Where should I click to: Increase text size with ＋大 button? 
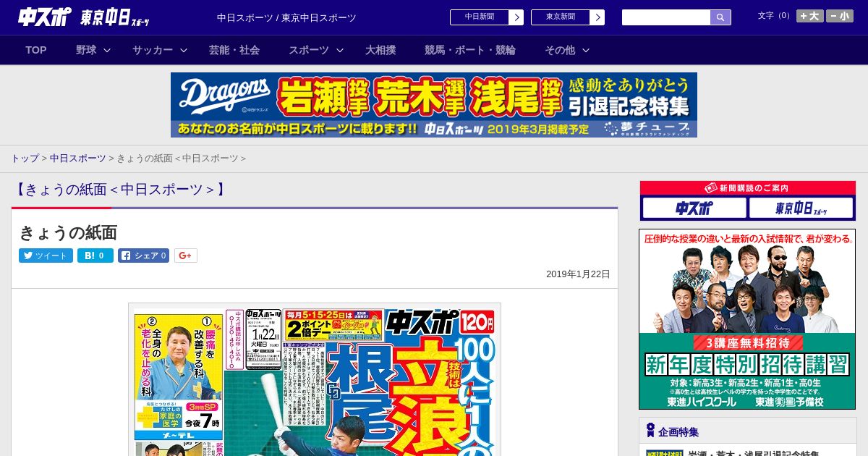(810, 16)
